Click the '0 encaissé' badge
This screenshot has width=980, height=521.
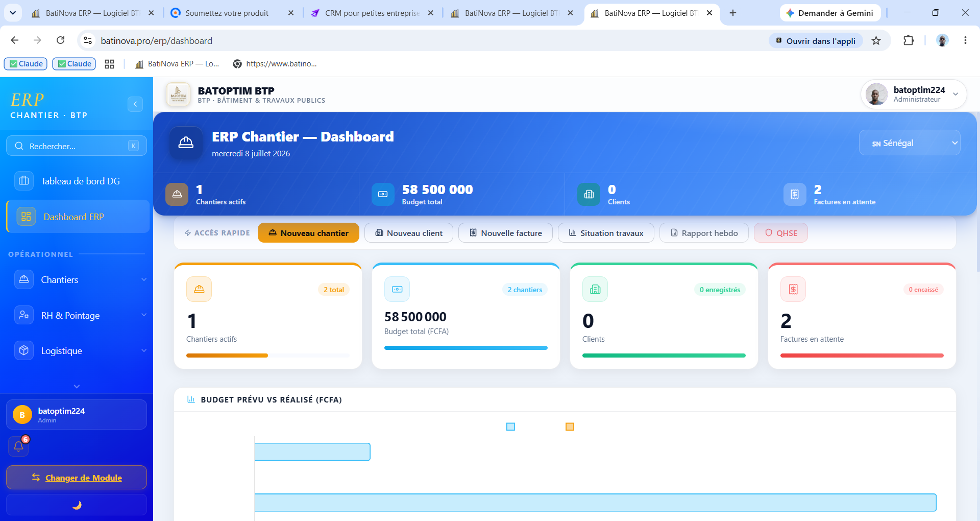click(x=923, y=290)
